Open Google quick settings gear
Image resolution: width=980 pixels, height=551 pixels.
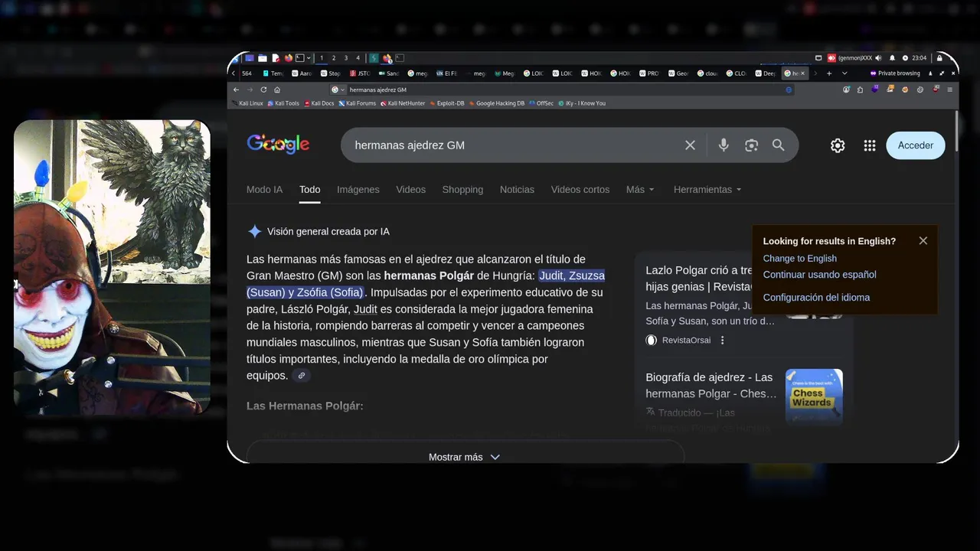pos(838,145)
